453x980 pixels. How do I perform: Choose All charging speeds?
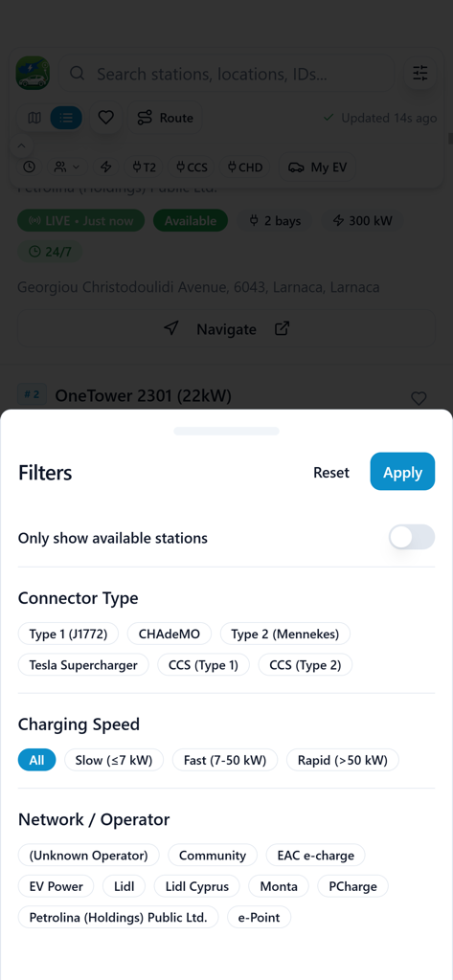point(37,760)
